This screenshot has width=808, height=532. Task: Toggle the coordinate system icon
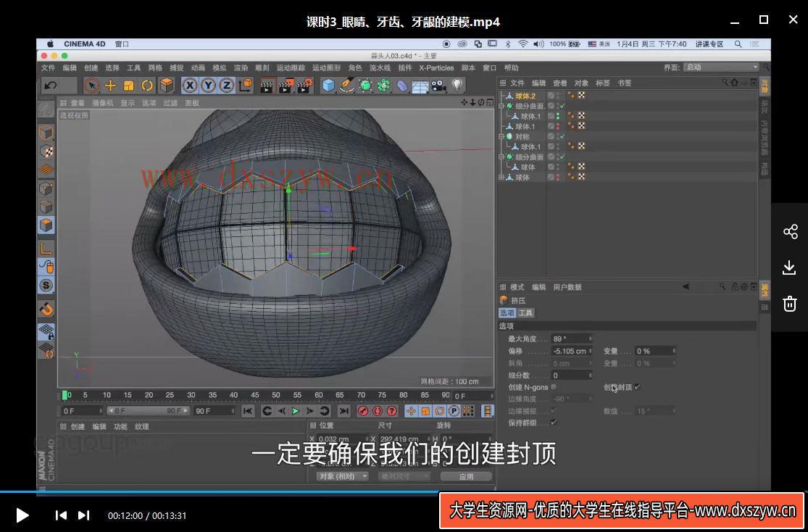point(246,86)
